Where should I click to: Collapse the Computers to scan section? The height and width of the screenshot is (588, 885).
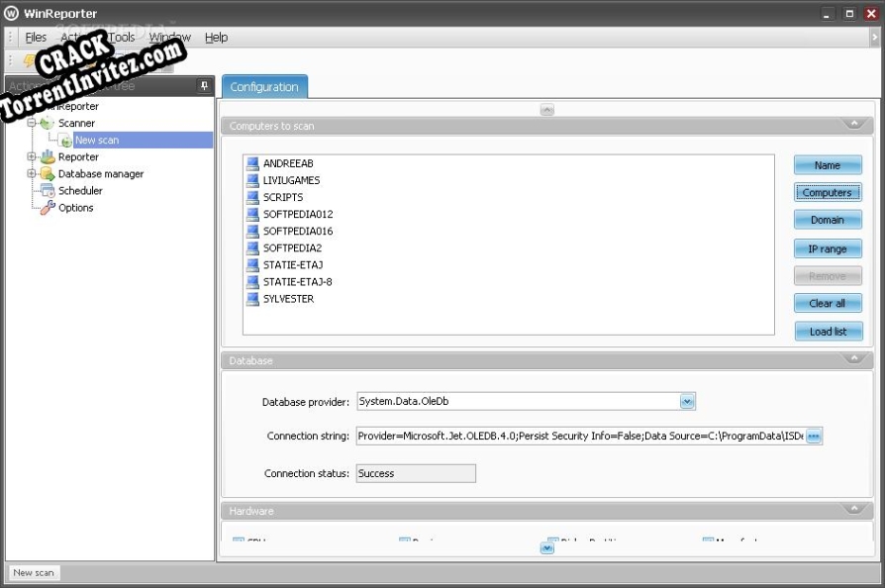pos(855,126)
